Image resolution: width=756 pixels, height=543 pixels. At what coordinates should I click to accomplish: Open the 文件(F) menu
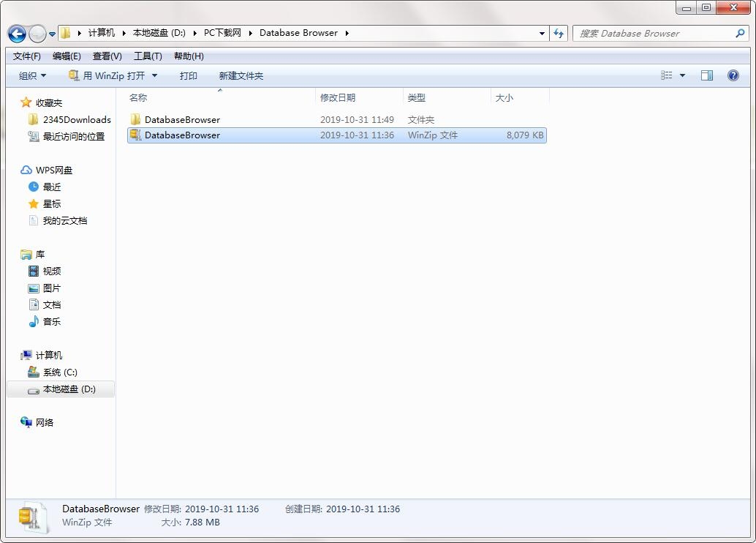point(26,56)
